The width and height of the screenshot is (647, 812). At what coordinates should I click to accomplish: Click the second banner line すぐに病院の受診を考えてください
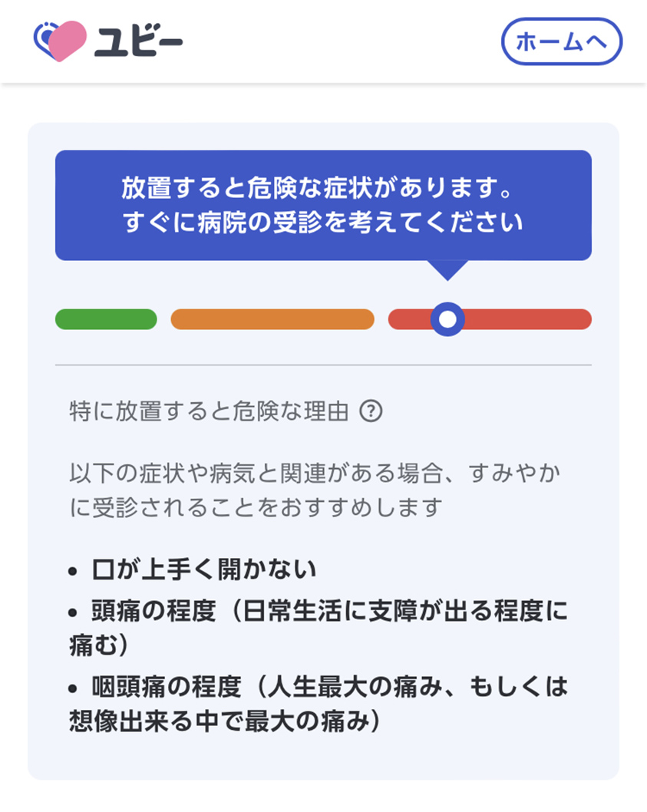click(x=323, y=222)
